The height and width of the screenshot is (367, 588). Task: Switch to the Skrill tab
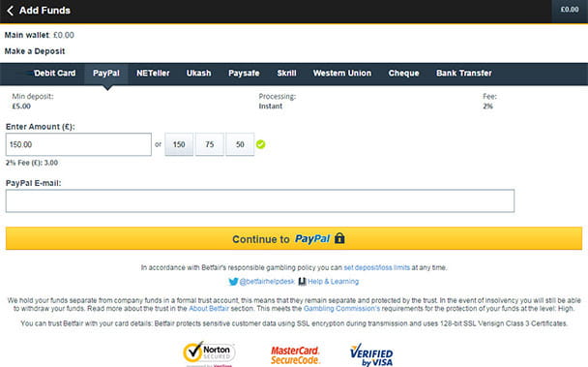click(x=286, y=74)
